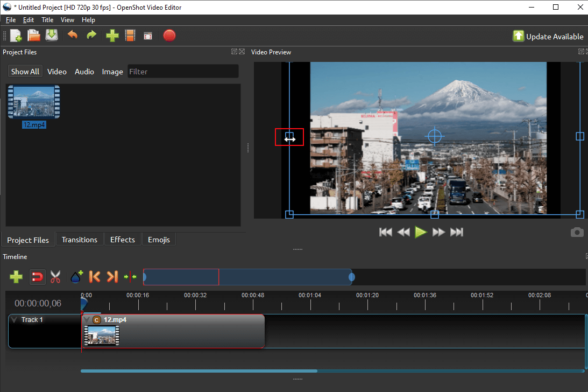
Task: Jump to the previous marker
Action: point(95,277)
